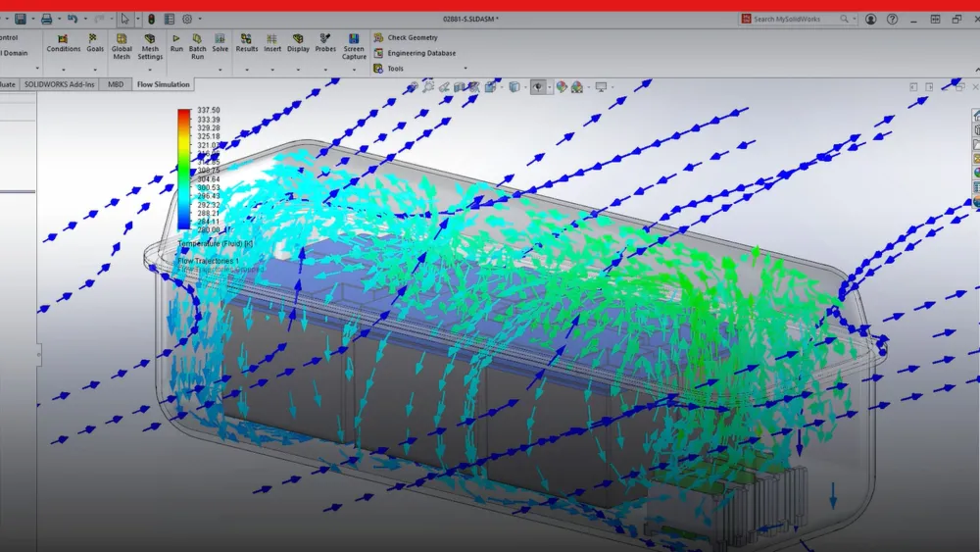Open the Probes tool
980x552 pixels.
pos(325,43)
